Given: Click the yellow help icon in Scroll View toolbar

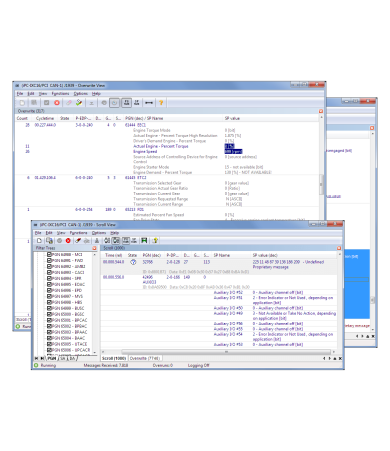Looking at the screenshot, I should pyautogui.click(x=155, y=240).
